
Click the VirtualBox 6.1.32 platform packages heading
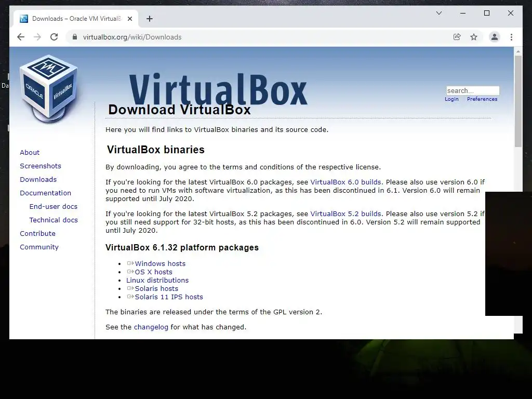(x=182, y=247)
